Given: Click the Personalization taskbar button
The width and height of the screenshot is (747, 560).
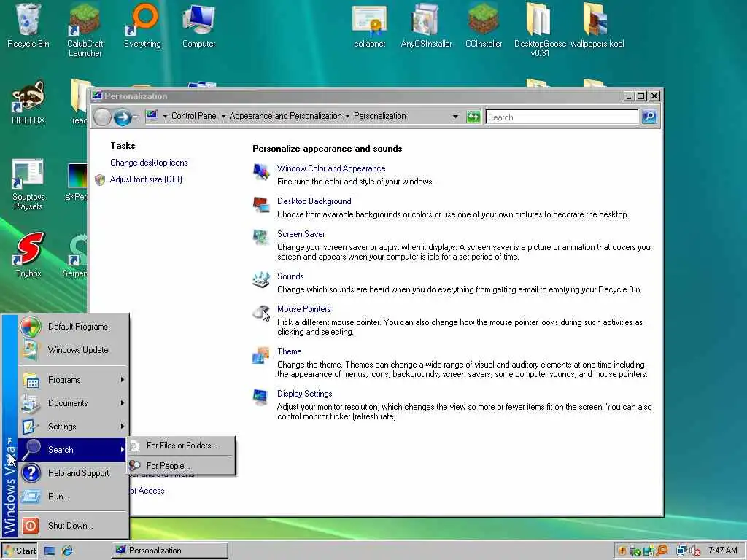Looking at the screenshot, I should coord(170,551).
